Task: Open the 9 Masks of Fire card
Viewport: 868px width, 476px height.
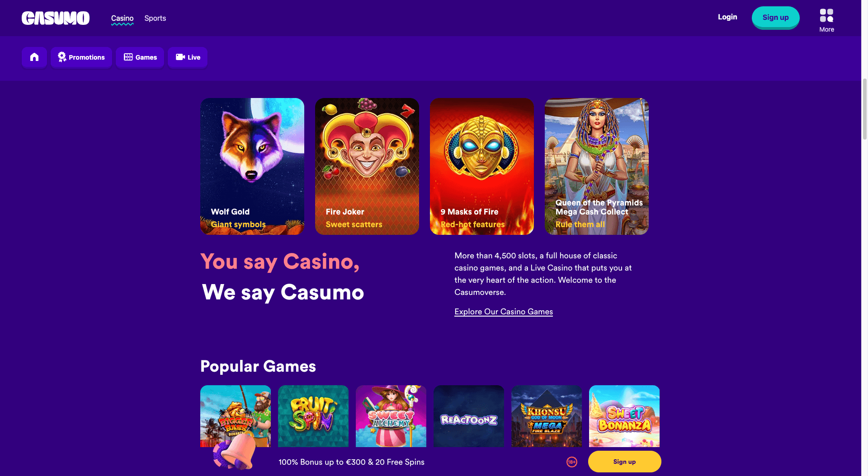Action: [x=482, y=166]
